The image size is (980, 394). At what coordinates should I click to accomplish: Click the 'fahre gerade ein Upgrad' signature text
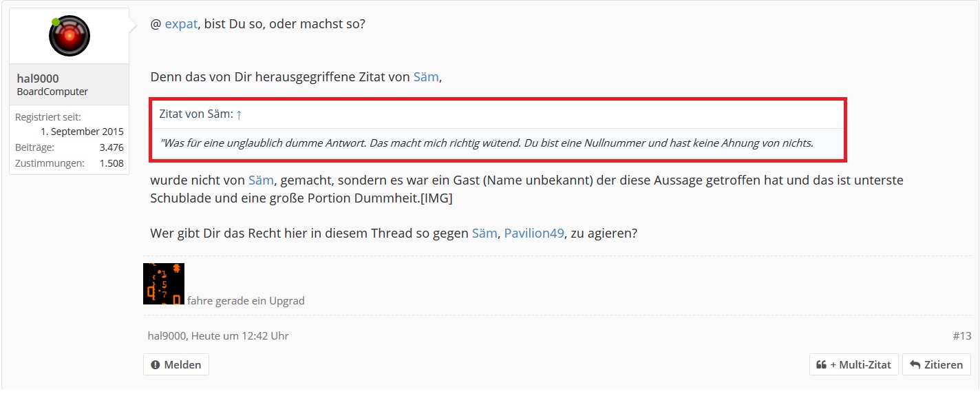pyautogui.click(x=246, y=301)
